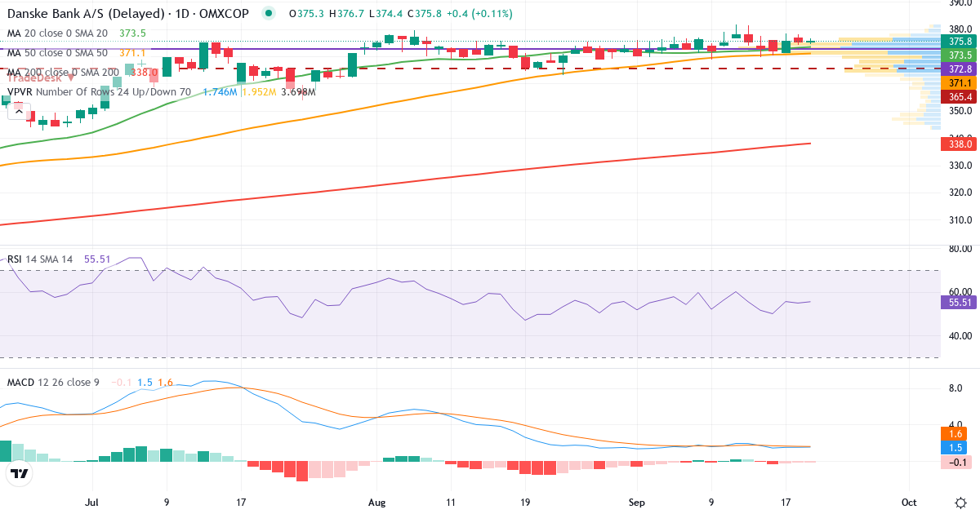This screenshot has height=514, width=980.
Task: Click the TradingView logo
Action: (x=20, y=473)
